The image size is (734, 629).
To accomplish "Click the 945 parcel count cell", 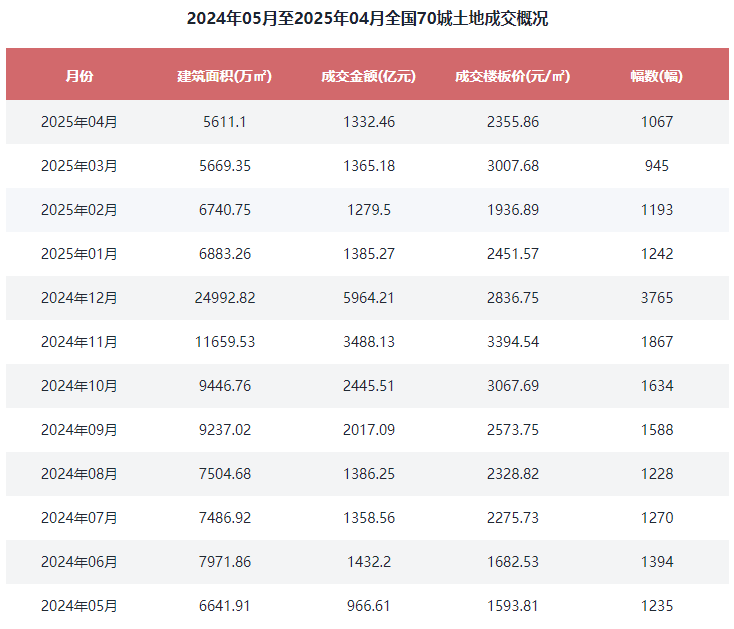I will tap(657, 166).
